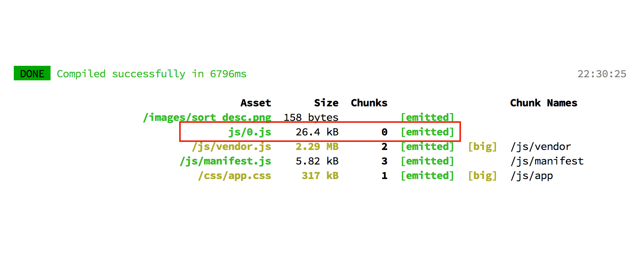Click [emitted] in the vendor.js row

click(427, 147)
